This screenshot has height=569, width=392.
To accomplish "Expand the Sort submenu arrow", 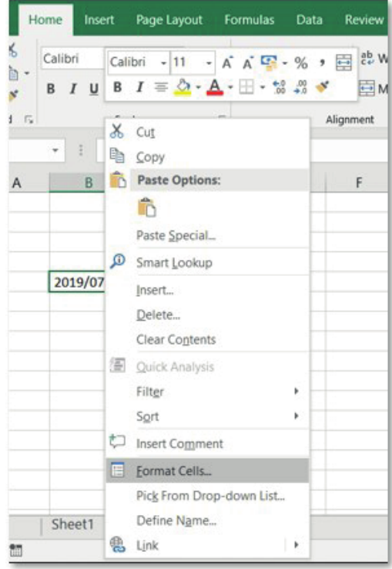I will [297, 416].
